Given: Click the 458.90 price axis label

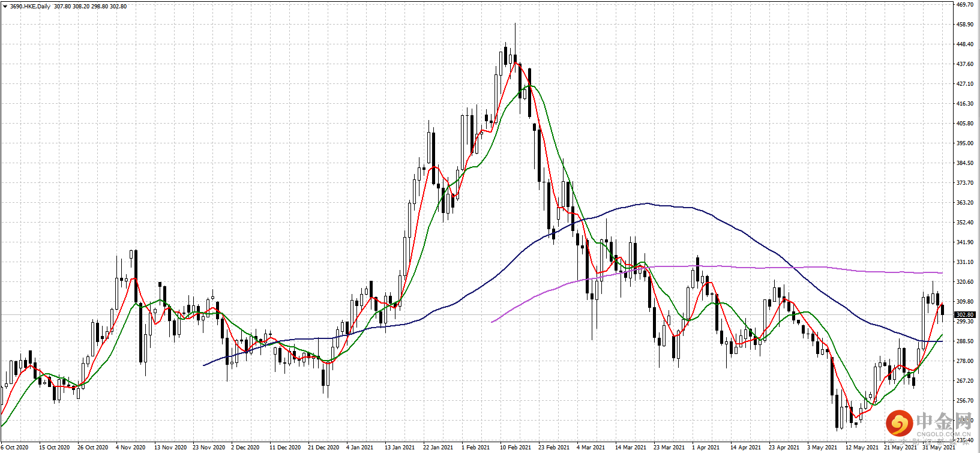Looking at the screenshot, I should [x=965, y=25].
